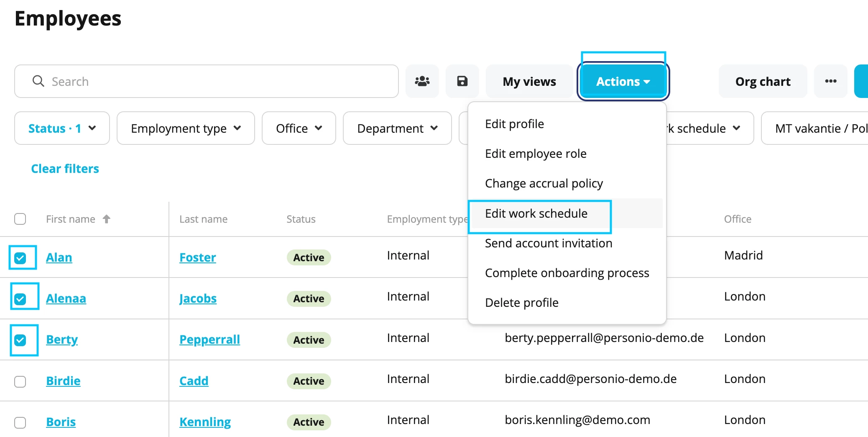Click berty.pepperrall@personio-demo.de email
The height and width of the screenshot is (437, 868).
pos(604,338)
